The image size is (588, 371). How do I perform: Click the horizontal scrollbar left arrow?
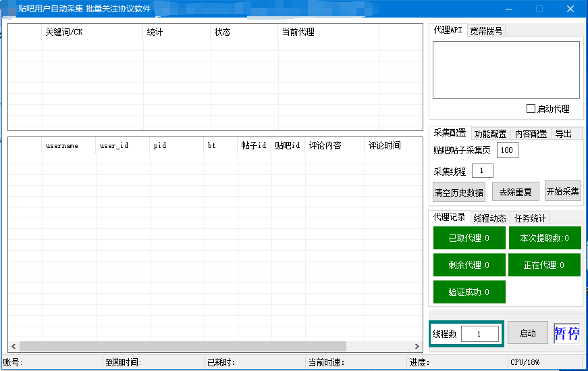pos(14,346)
